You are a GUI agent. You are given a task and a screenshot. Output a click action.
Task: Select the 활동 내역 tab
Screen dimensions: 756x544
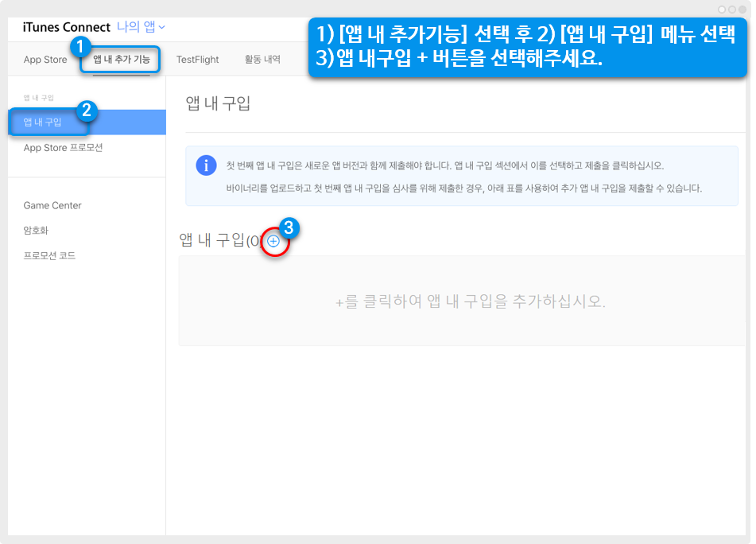[262, 60]
